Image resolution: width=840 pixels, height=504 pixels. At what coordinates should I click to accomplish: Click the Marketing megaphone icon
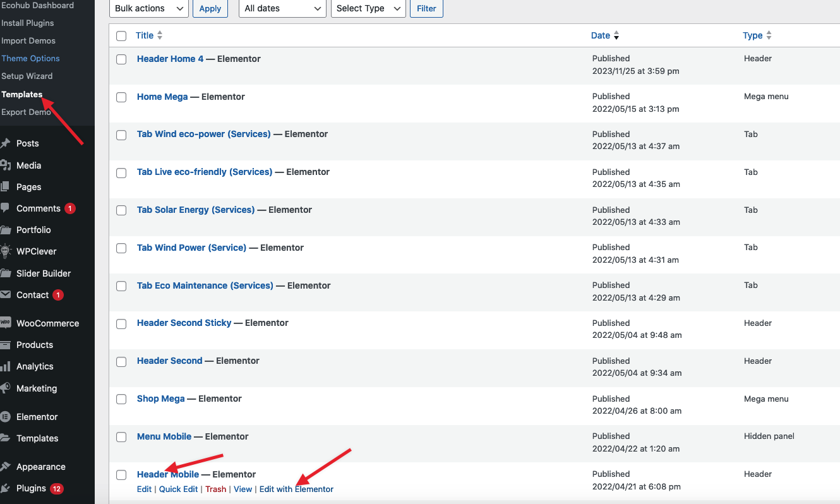coord(6,388)
